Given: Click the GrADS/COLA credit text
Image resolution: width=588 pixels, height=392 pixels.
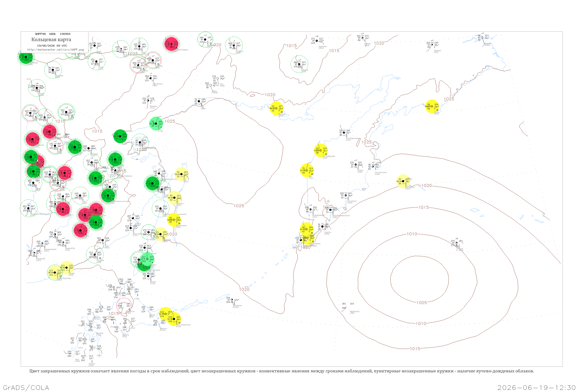Looking at the screenshot, I should pyautogui.click(x=26, y=388).
